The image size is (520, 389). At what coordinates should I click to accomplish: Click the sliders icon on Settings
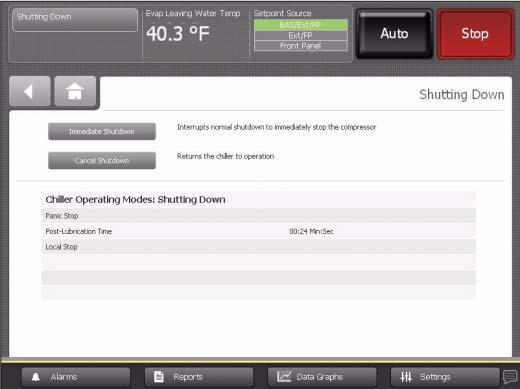click(406, 377)
